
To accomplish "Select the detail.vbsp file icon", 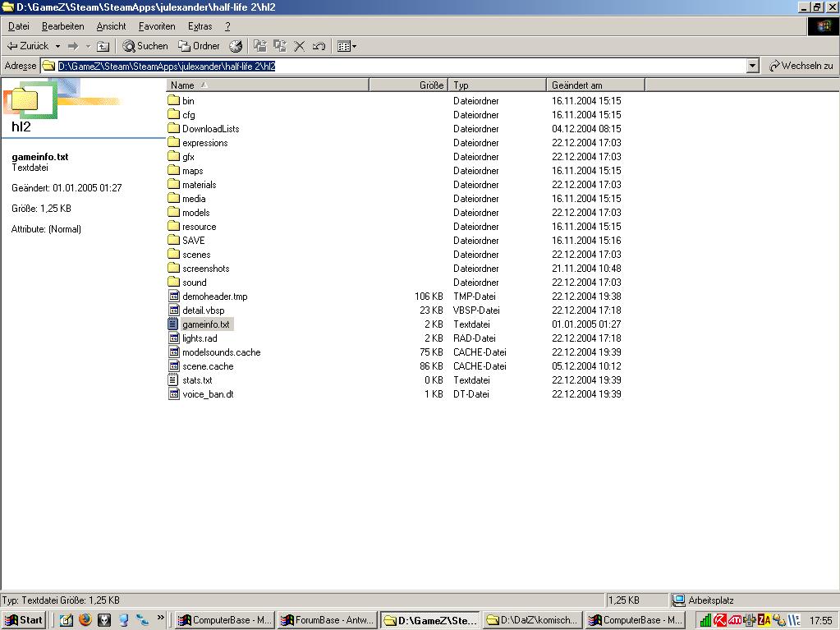I will (173, 310).
